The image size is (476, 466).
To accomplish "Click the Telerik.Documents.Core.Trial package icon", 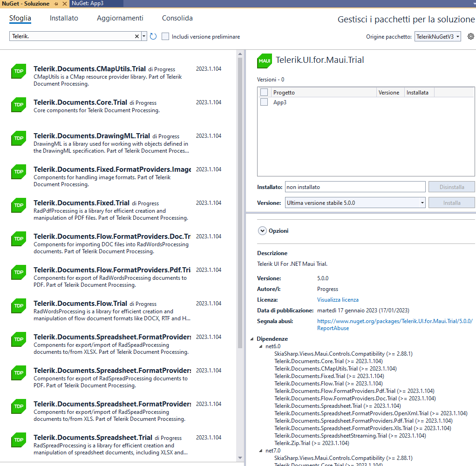I will 19,105.
